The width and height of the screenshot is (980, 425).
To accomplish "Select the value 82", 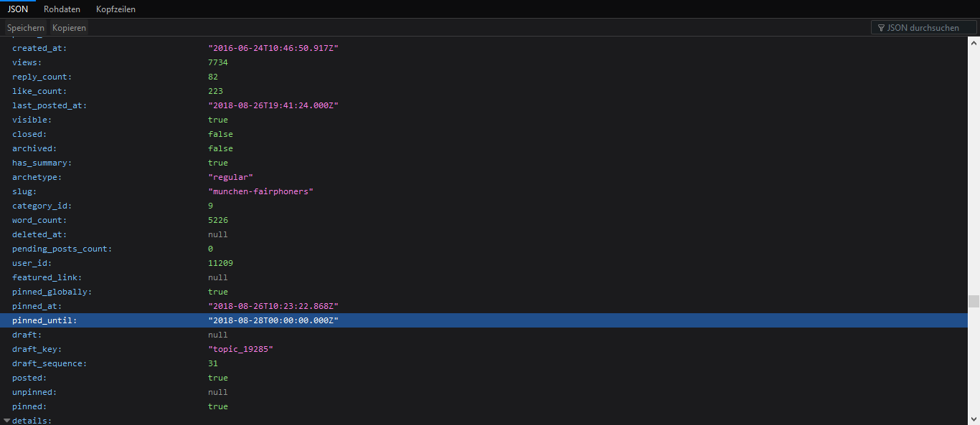I will [213, 77].
